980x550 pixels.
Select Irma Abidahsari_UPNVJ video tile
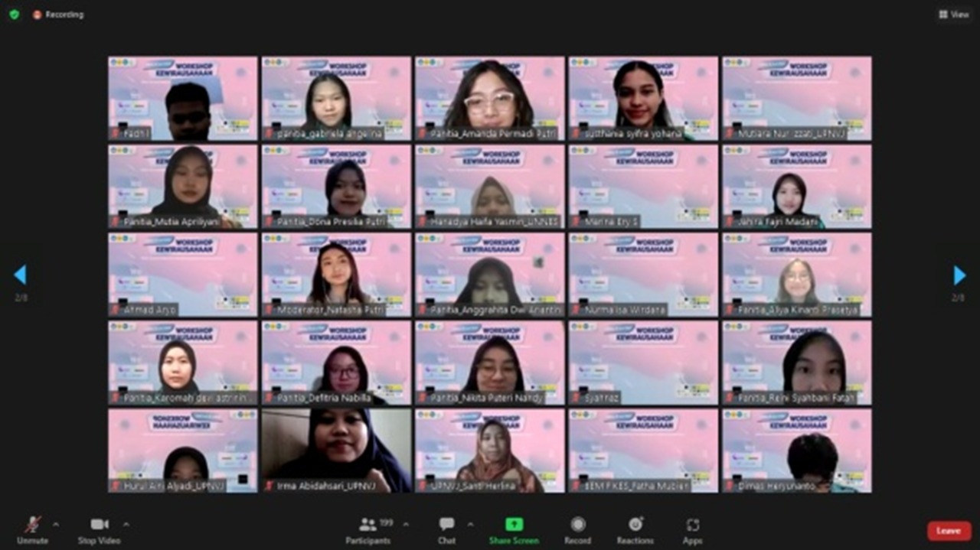click(x=336, y=451)
